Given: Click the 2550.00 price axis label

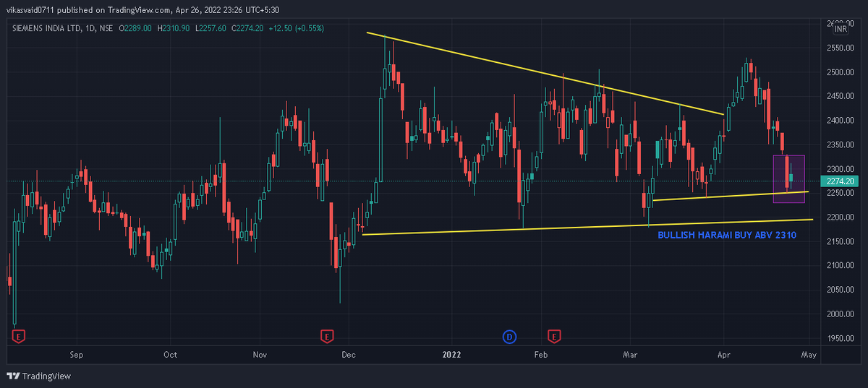Looking at the screenshot, I should (x=840, y=48).
